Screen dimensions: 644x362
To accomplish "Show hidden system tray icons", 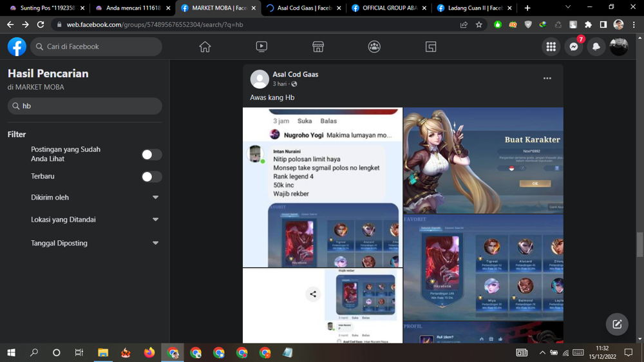I will click(542, 352).
